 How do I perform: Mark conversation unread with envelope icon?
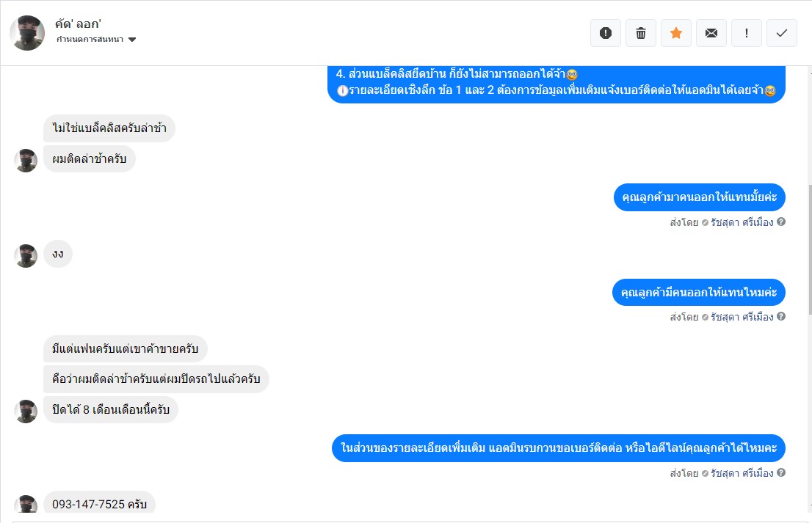[711, 33]
